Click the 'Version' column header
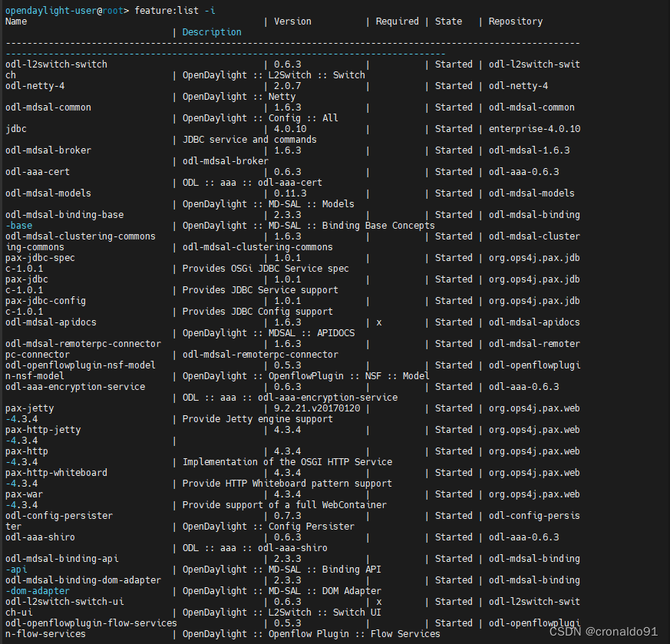The image size is (670, 644). 292,21
